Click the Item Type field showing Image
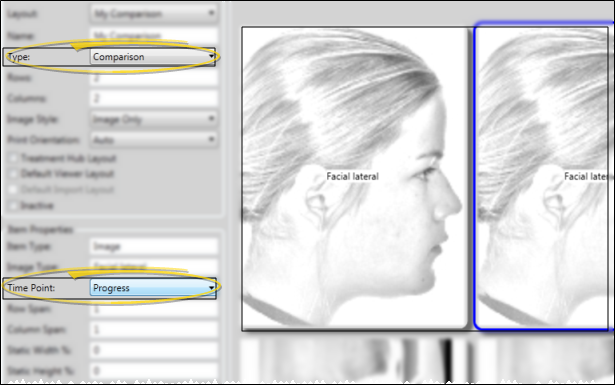 pos(154,246)
